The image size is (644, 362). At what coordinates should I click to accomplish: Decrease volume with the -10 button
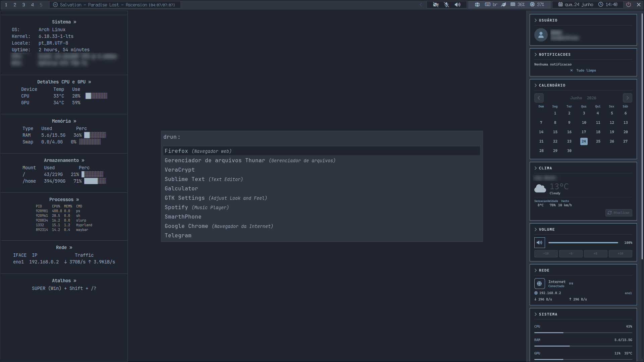click(546, 254)
